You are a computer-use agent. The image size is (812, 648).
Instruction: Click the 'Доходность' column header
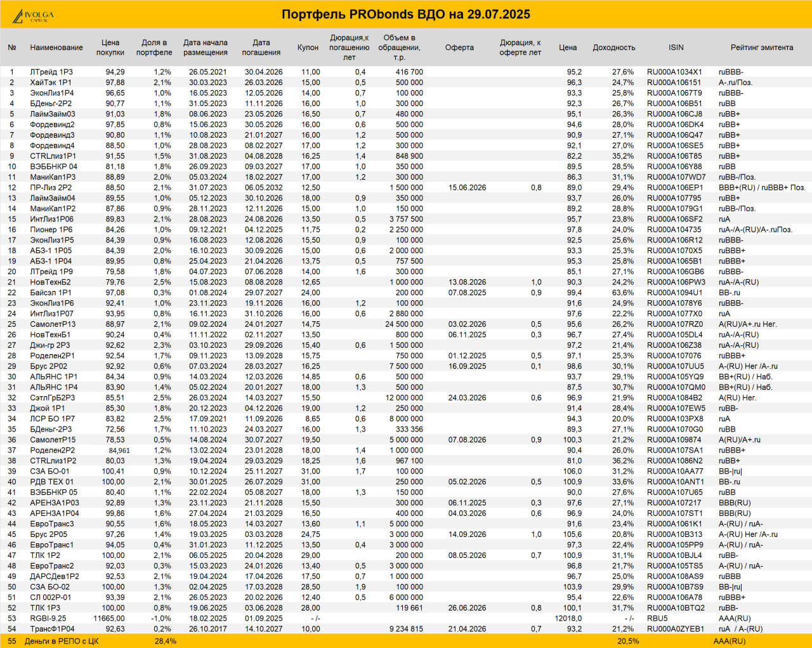coord(614,48)
